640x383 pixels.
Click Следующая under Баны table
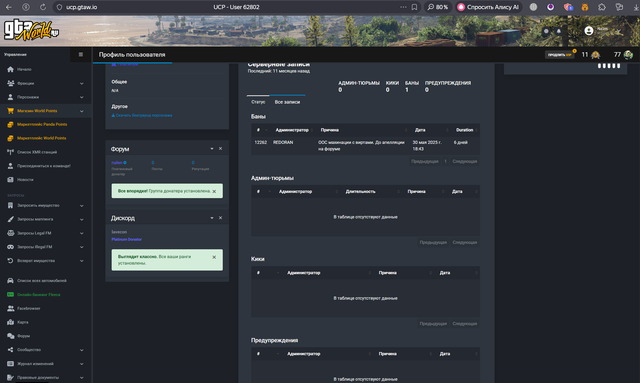point(464,162)
